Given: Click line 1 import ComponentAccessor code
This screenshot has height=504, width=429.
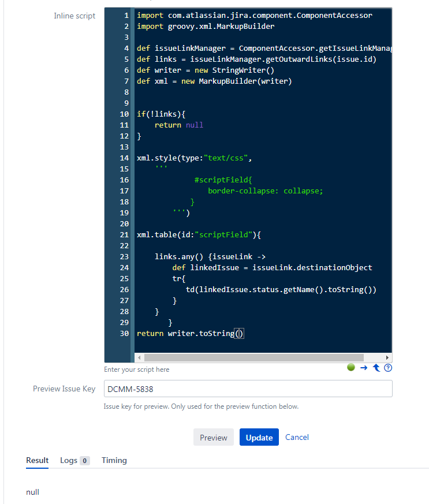Looking at the screenshot, I should tap(255, 16).
